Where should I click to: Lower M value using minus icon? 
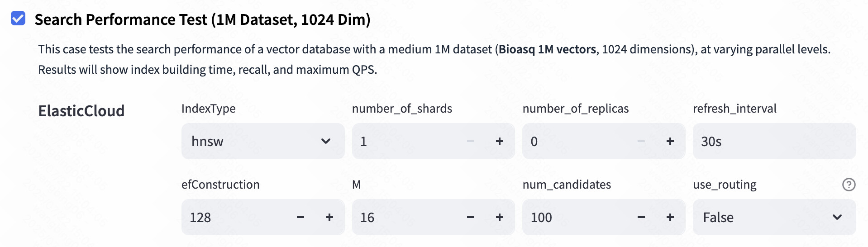[471, 217]
